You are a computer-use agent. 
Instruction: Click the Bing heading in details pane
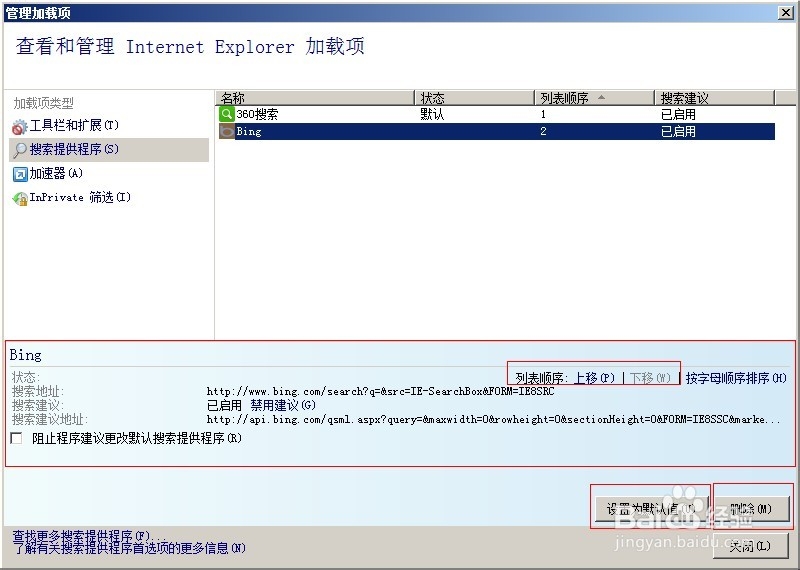[26, 355]
